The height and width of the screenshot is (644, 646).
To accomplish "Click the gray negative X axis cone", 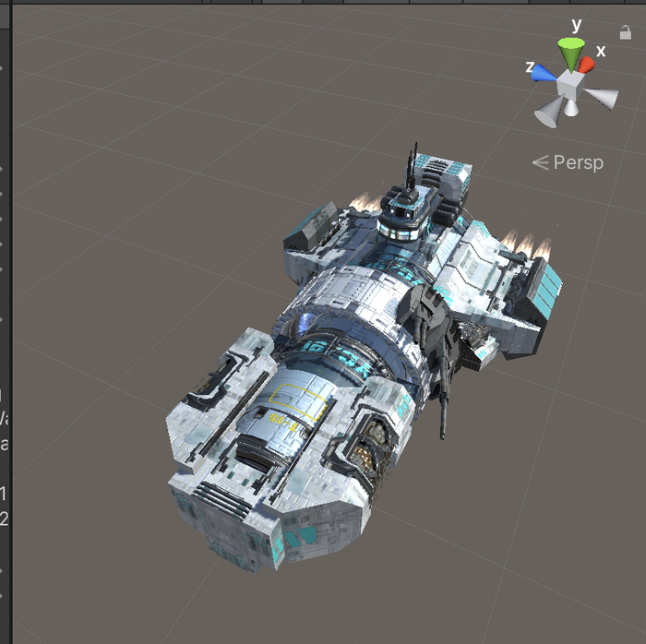I will coord(549,113).
